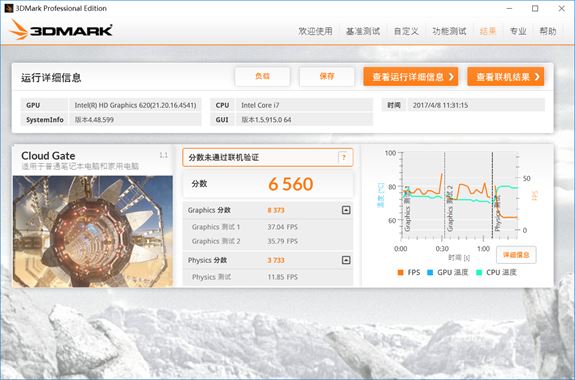Select the 2017/4/8 11:31:15 time value
575x380 pixels.
tap(476, 105)
